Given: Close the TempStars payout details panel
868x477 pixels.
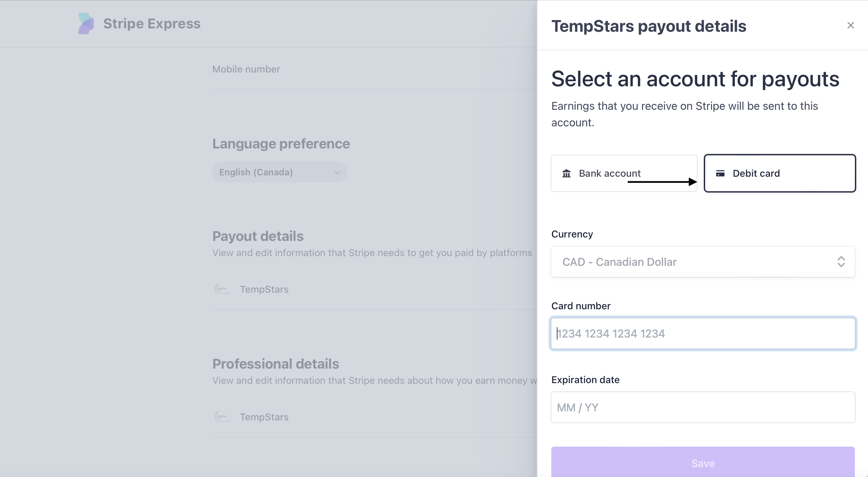Looking at the screenshot, I should pyautogui.click(x=850, y=25).
